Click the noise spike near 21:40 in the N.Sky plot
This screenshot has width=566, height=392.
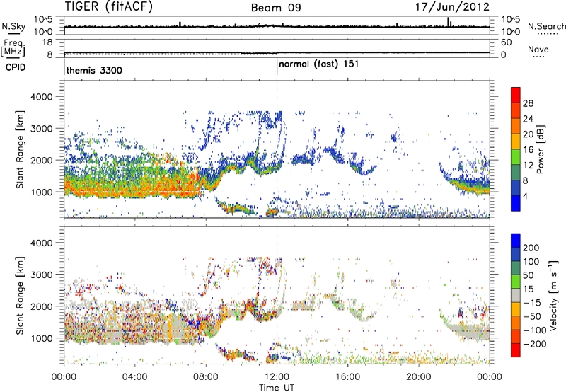point(449,22)
